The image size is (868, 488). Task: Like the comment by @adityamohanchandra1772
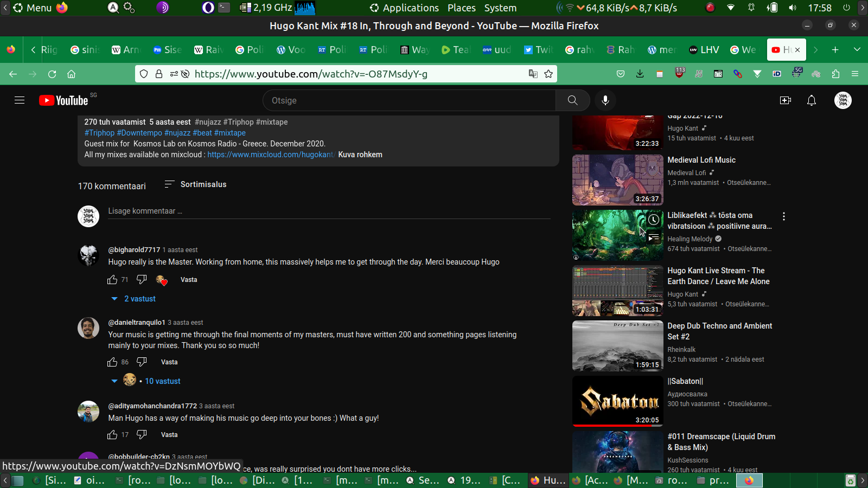tap(112, 435)
